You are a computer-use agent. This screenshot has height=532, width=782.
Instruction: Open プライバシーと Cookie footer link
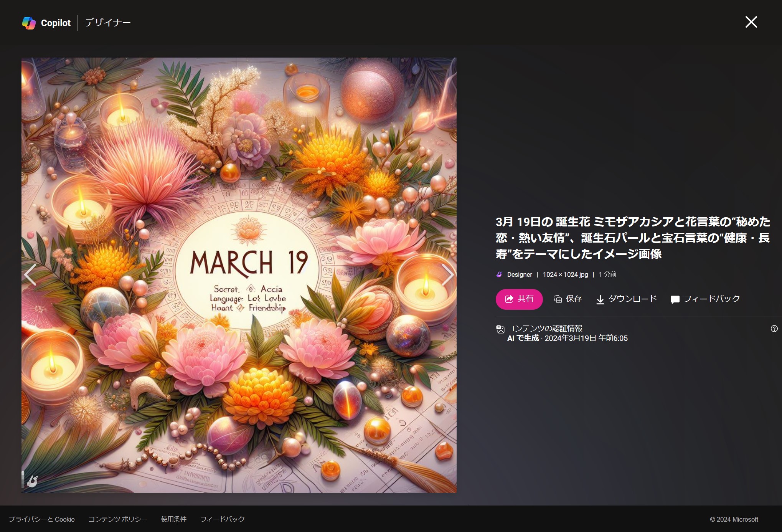pos(42,519)
